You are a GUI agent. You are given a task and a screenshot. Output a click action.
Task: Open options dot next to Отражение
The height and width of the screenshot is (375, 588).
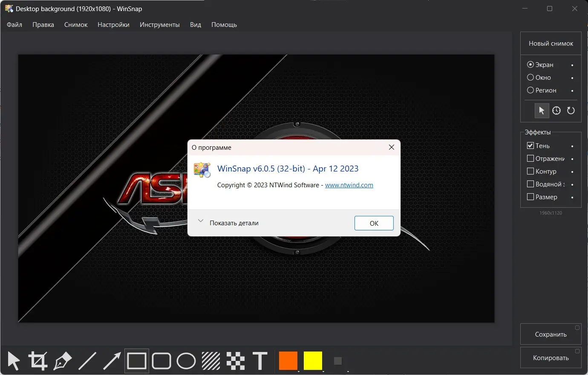[x=572, y=159]
